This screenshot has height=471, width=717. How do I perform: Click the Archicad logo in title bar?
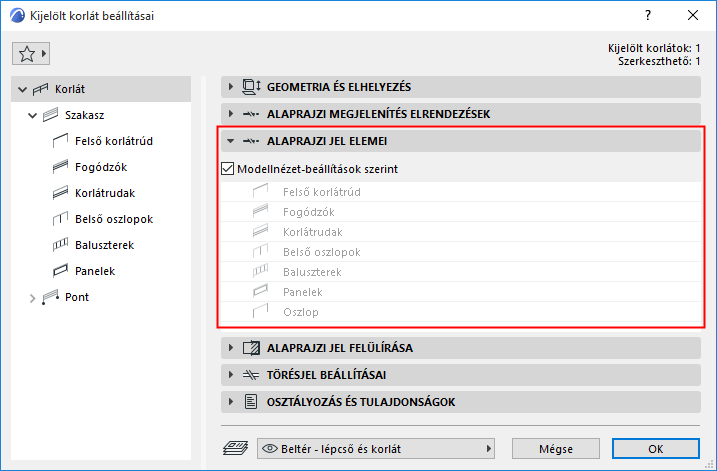pos(17,16)
